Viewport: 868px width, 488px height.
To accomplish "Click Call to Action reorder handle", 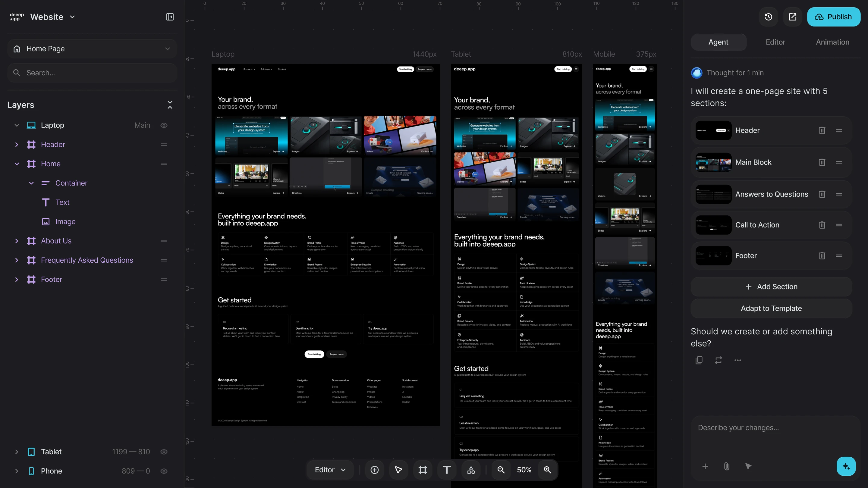I will coord(839,225).
